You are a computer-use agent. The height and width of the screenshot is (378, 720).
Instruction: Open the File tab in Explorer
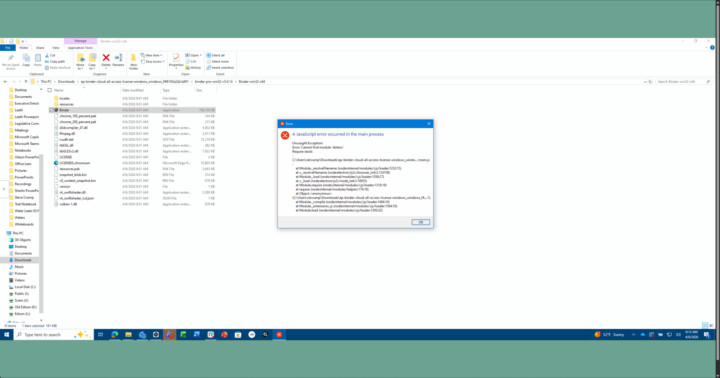[x=8, y=48]
